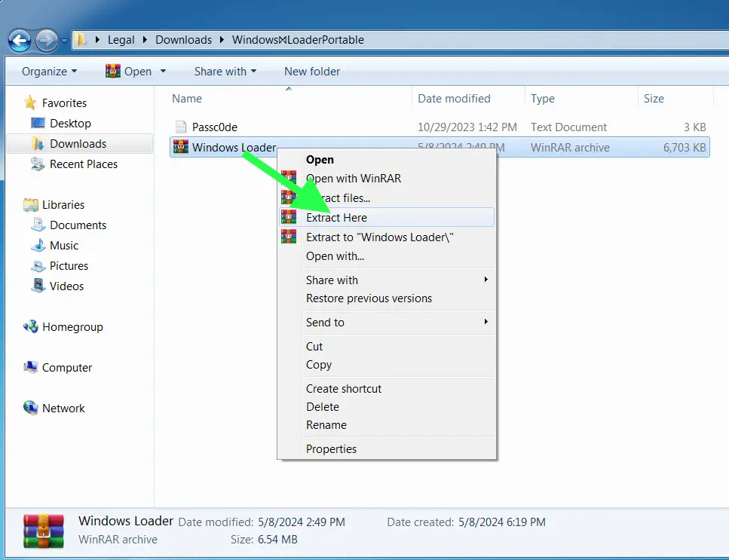Open Recent Places from the sidebar
This screenshot has width=729, height=560.
click(x=84, y=164)
